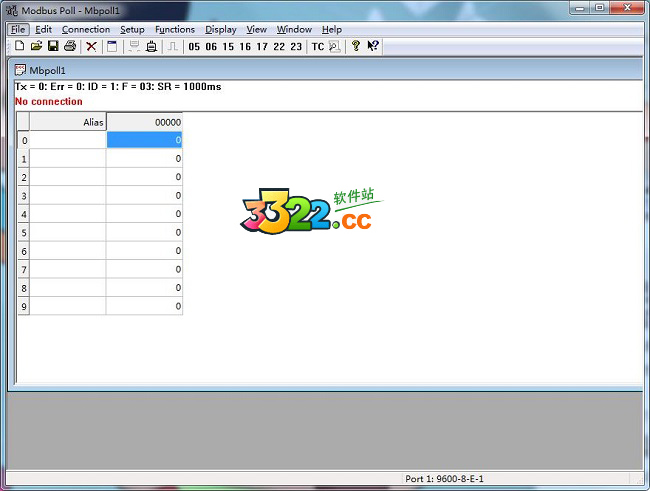Viewport: 650px width, 491px height.
Task: Click the pulse single-poll icon
Action: pos(172,46)
